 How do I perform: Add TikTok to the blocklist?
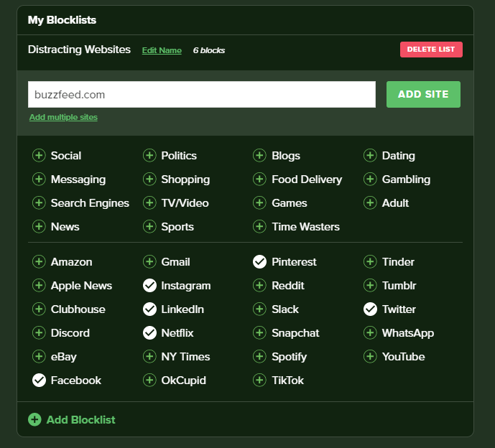(x=259, y=381)
